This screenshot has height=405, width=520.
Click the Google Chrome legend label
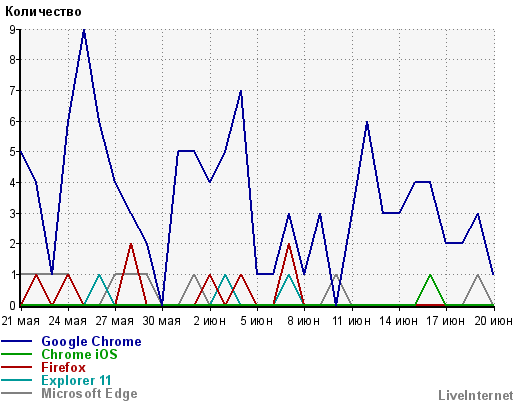coord(91,341)
